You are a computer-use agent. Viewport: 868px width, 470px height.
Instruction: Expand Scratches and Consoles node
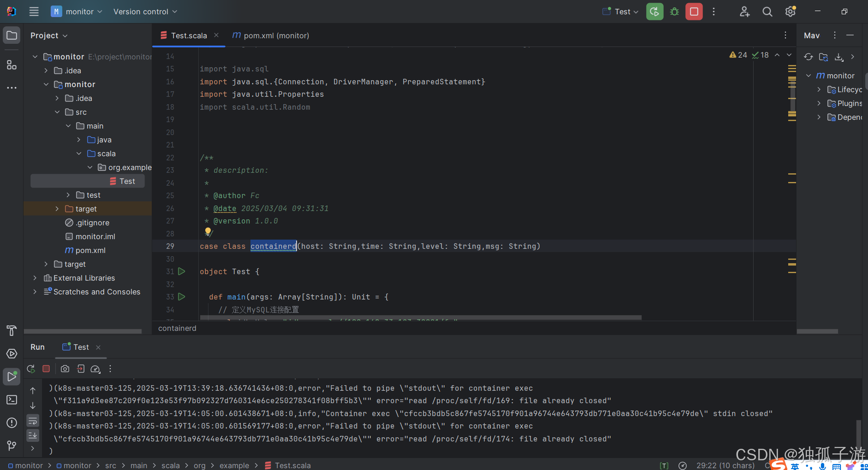pos(35,292)
